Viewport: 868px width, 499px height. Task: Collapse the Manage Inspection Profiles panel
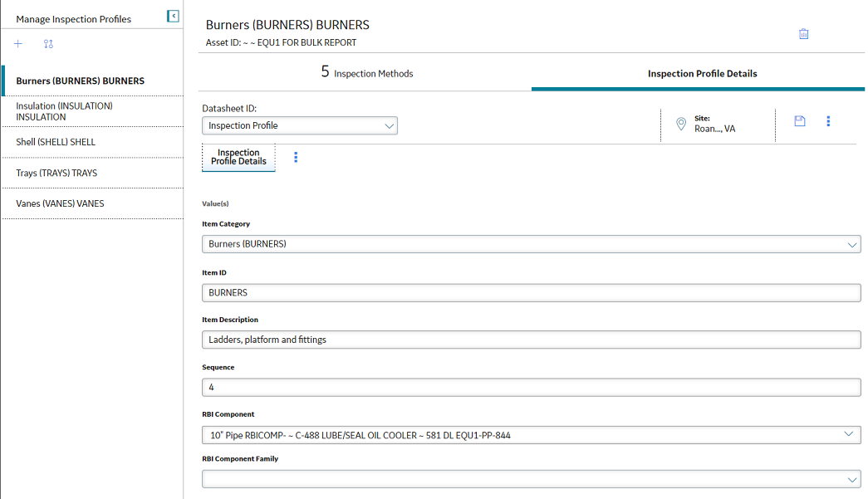click(174, 16)
